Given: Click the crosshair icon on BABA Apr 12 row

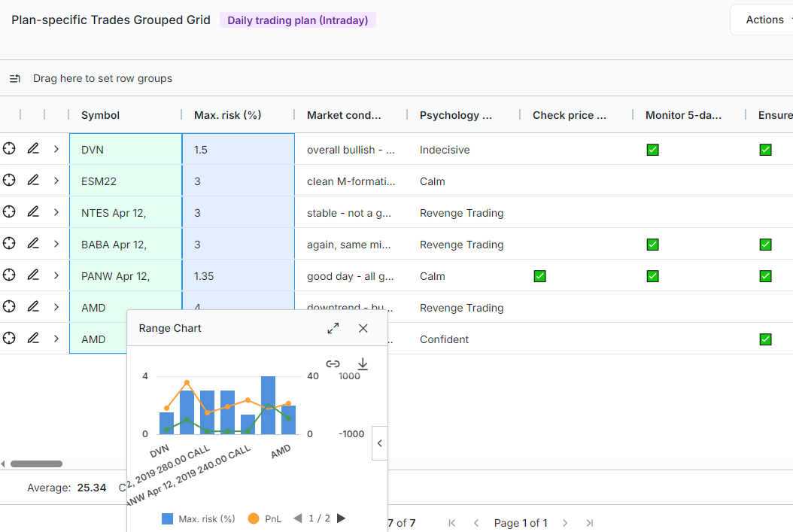Looking at the screenshot, I should pyautogui.click(x=9, y=244).
